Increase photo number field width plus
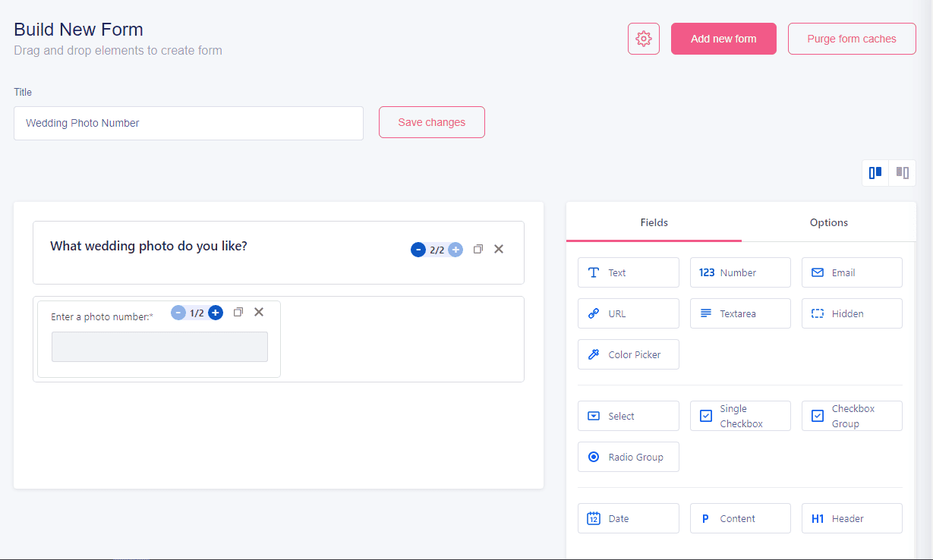Image resolution: width=933 pixels, height=560 pixels. click(216, 313)
